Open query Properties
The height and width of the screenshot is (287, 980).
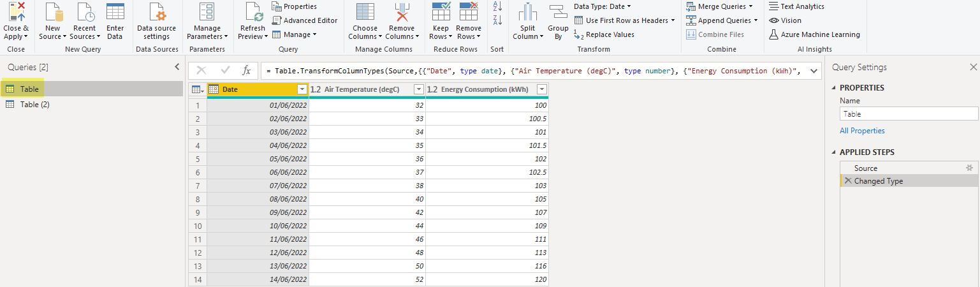[x=295, y=6]
